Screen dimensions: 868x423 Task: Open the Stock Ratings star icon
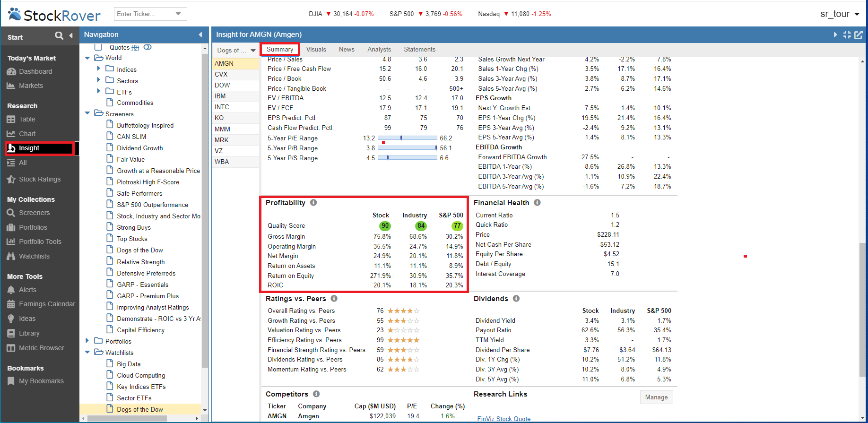[x=11, y=179]
